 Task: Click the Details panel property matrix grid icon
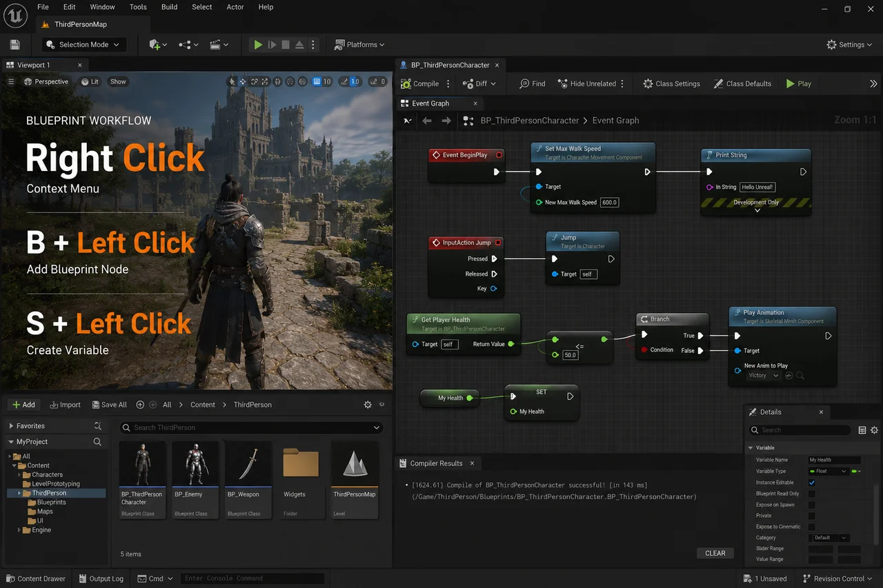862,430
